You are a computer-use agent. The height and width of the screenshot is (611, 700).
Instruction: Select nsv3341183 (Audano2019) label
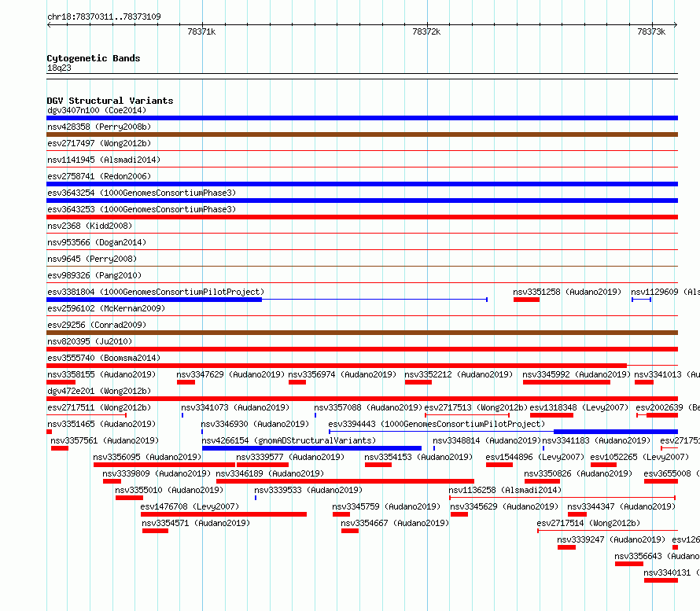click(x=596, y=440)
